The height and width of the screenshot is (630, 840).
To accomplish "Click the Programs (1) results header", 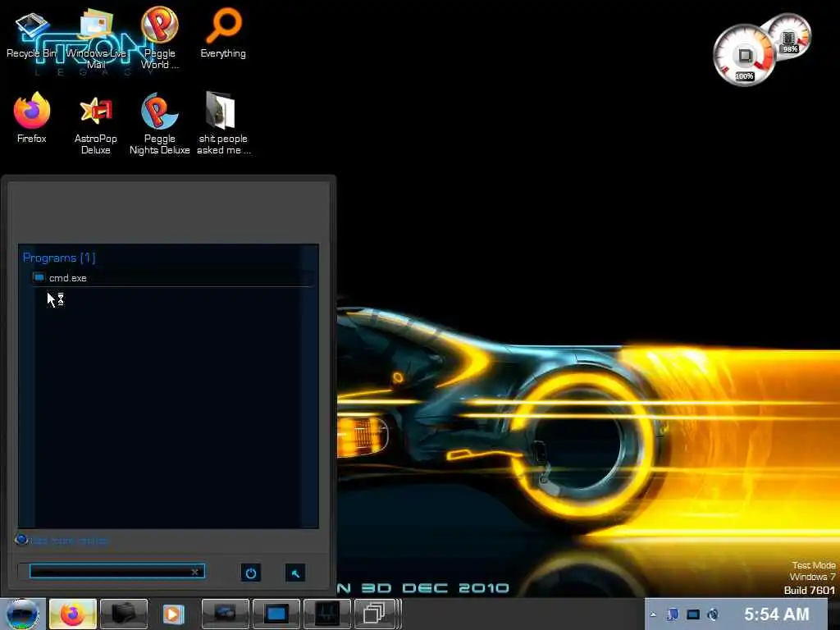I will coord(59,258).
